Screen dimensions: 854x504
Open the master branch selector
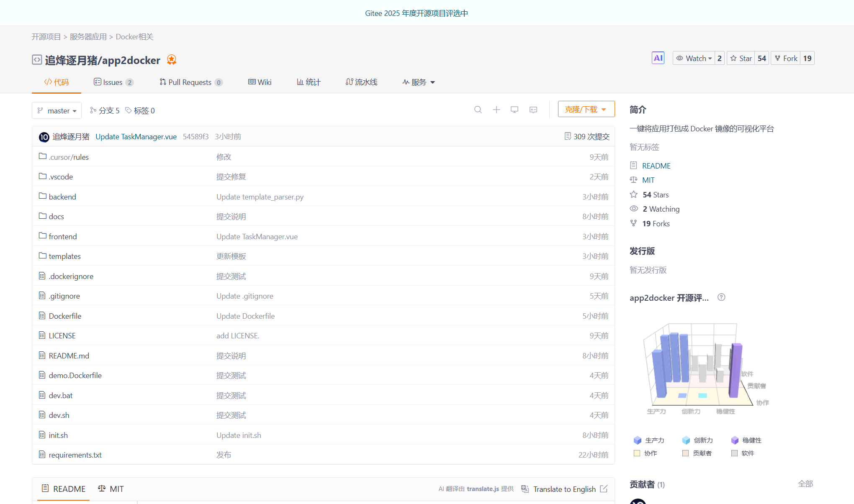tap(57, 110)
